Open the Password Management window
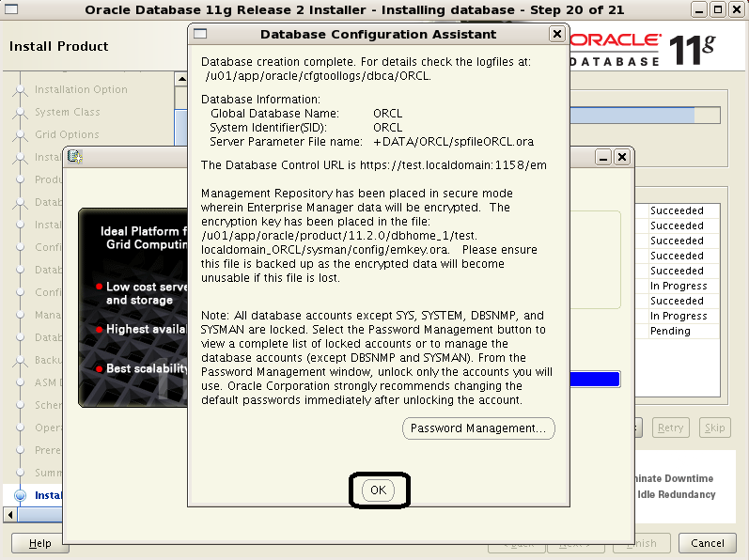Image resolution: width=749 pixels, height=560 pixels. point(478,428)
